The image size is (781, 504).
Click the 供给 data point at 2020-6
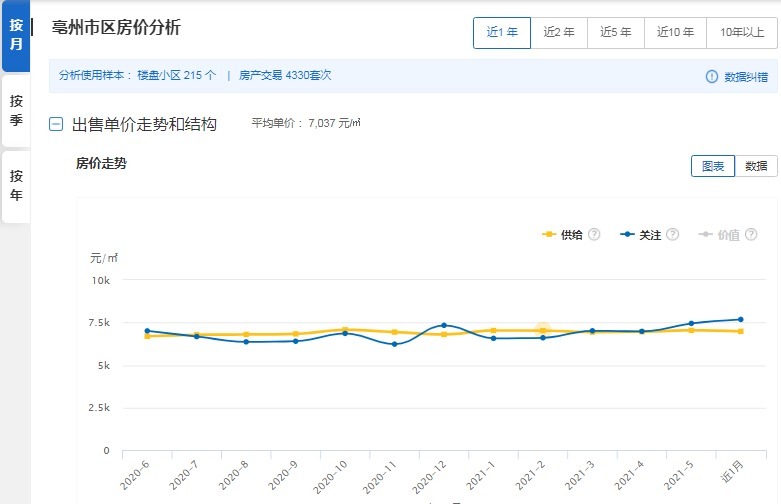point(147,336)
